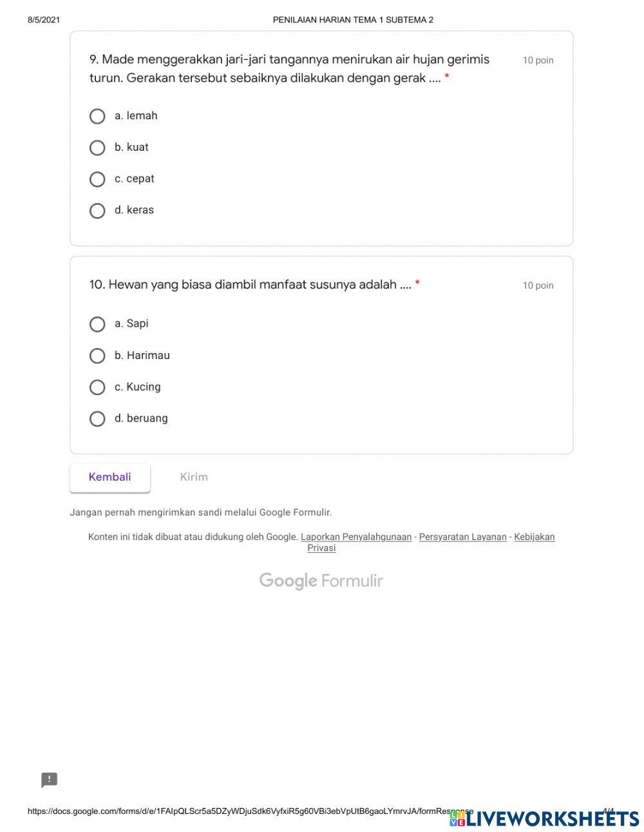
Task: Click question 10 text about Hewan
Action: click(x=250, y=285)
